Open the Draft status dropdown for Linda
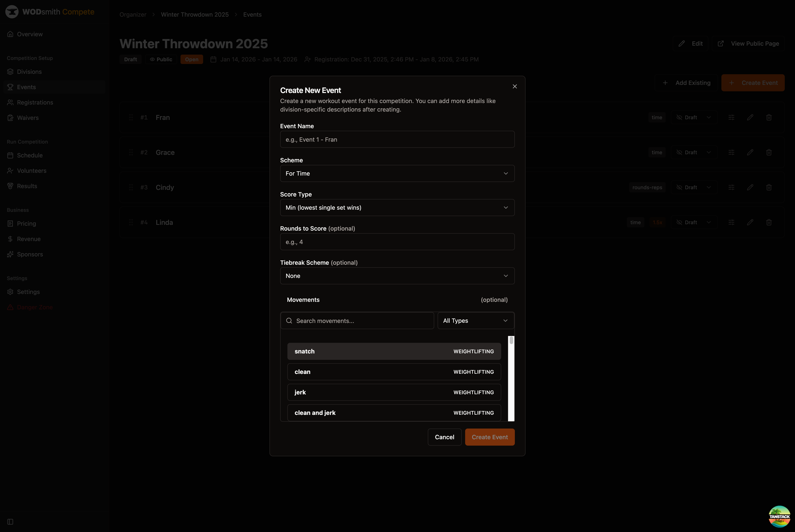This screenshot has width=795, height=532. tap(694, 222)
